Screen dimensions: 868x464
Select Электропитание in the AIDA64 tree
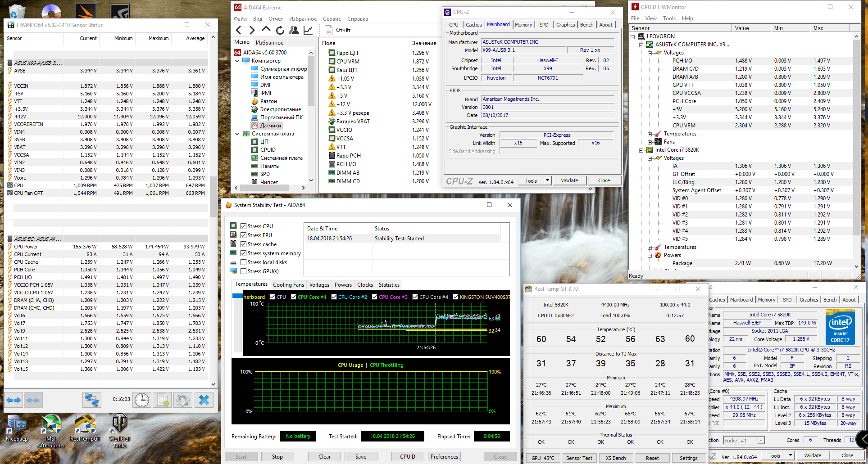pos(281,109)
